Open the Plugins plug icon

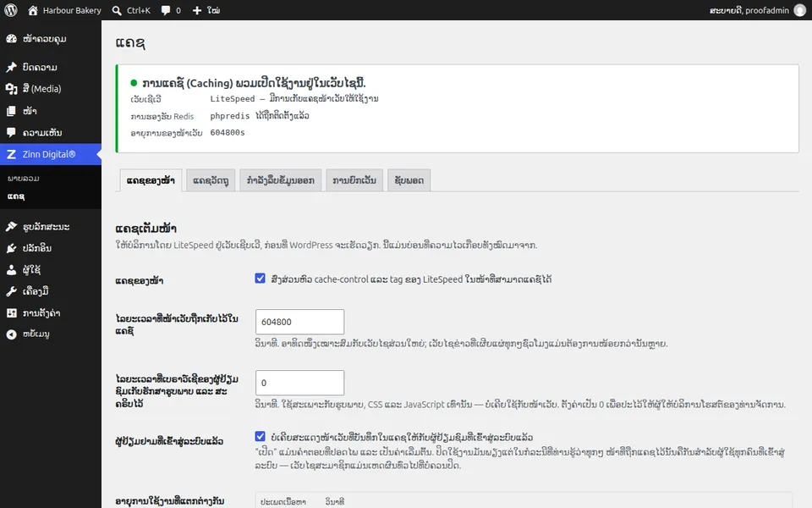click(11, 248)
